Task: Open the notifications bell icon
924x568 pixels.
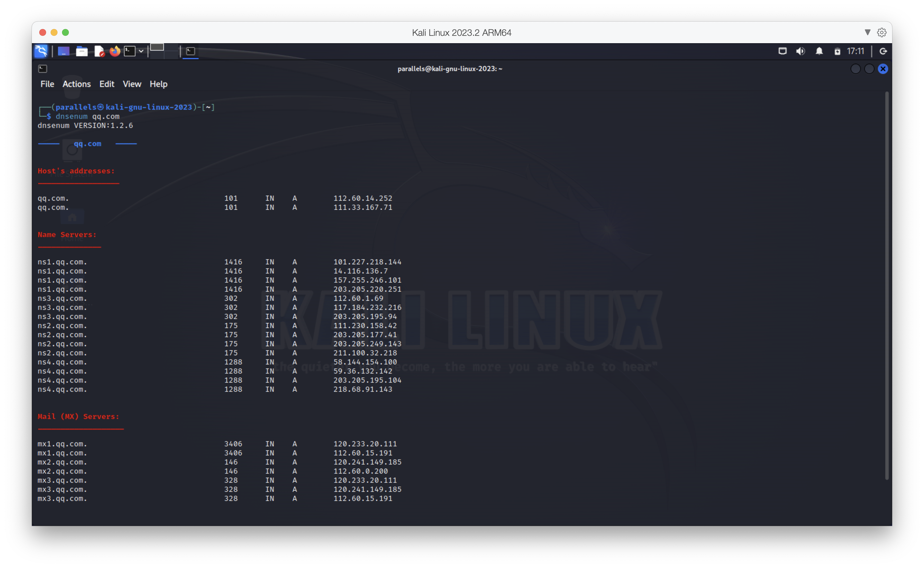Action: pyautogui.click(x=819, y=51)
